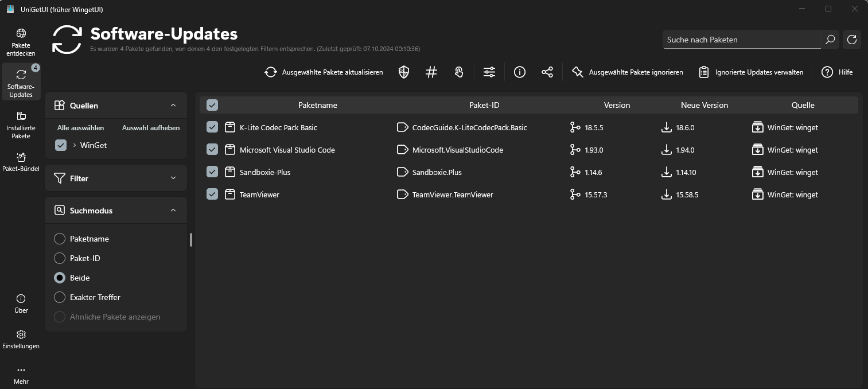Click the hash skip-integrity-check toolbar icon
868x389 pixels.
click(x=431, y=72)
